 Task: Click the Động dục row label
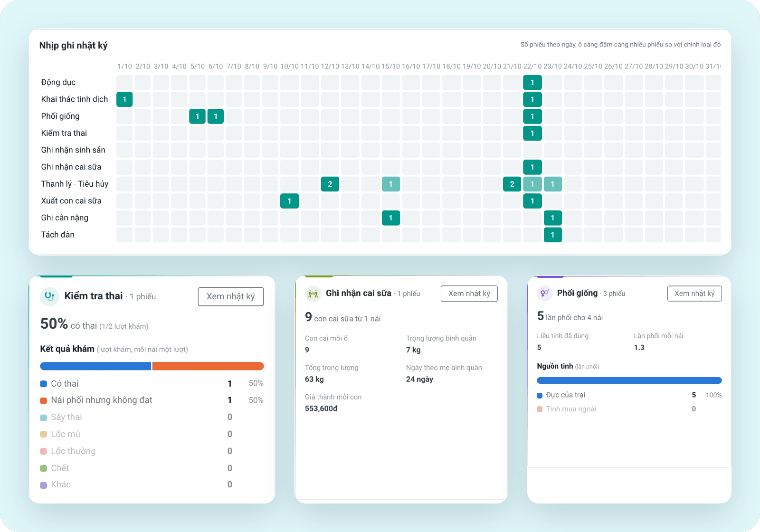point(58,83)
